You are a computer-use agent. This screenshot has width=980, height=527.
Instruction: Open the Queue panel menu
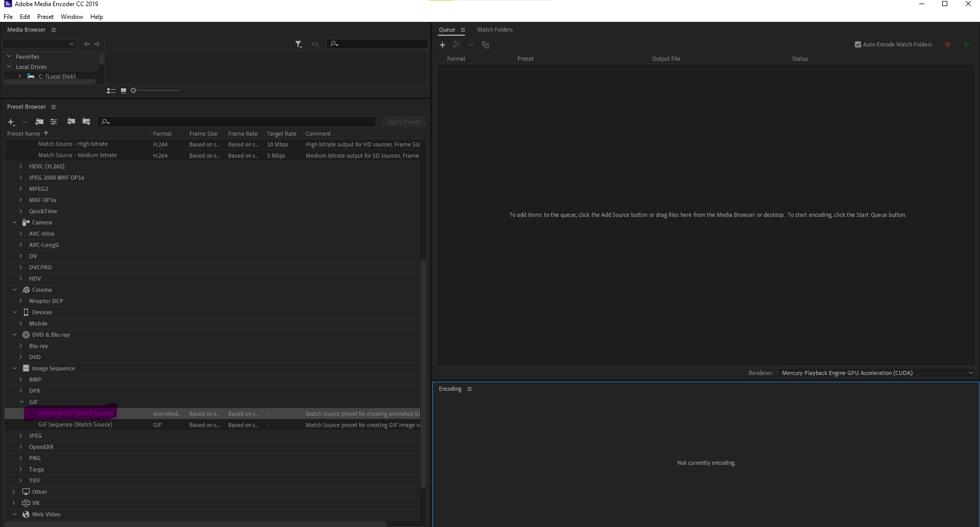point(463,30)
